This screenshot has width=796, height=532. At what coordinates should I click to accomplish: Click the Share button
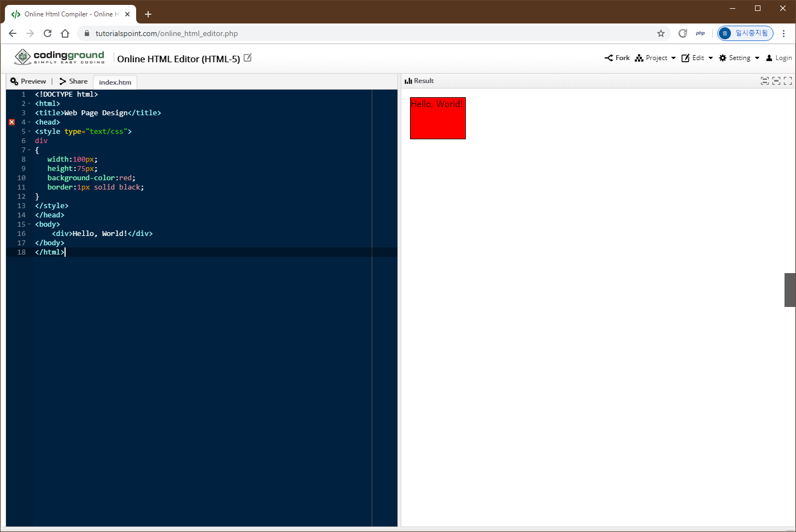pyautogui.click(x=73, y=81)
